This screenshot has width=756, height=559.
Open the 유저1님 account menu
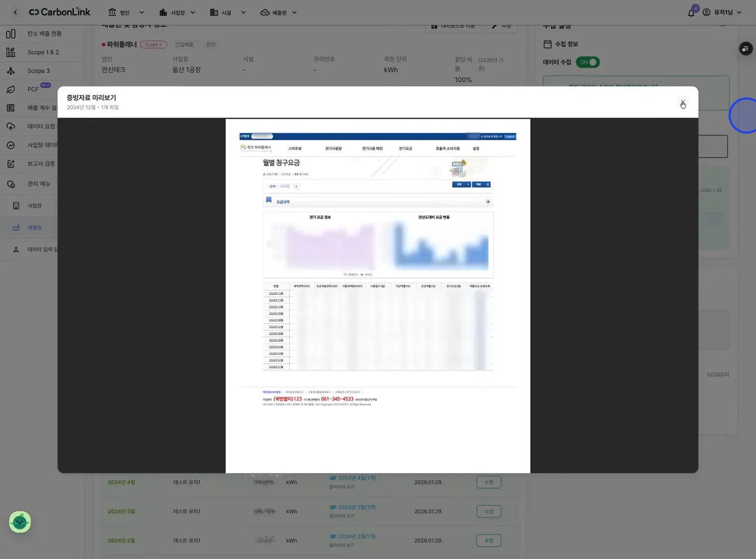[722, 12]
